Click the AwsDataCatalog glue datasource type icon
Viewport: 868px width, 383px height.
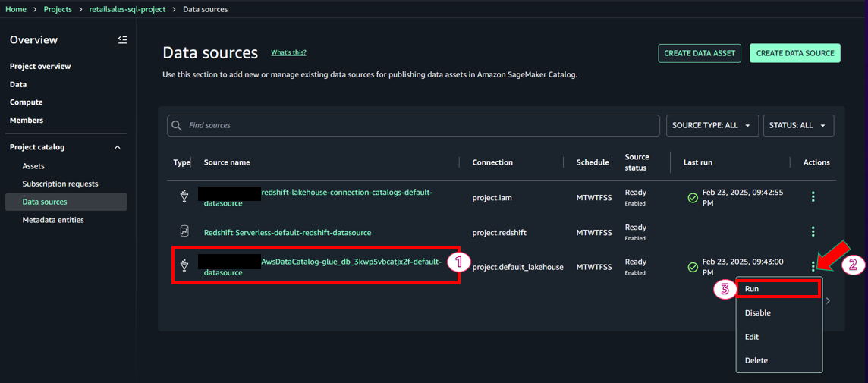[x=184, y=267]
